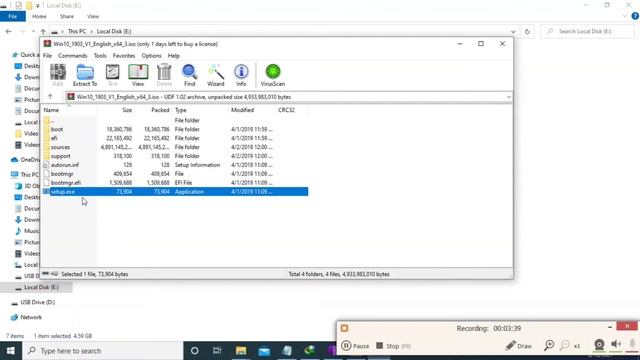Open Cortana circle on taskbar
The width and height of the screenshot is (640, 360).
point(195,351)
